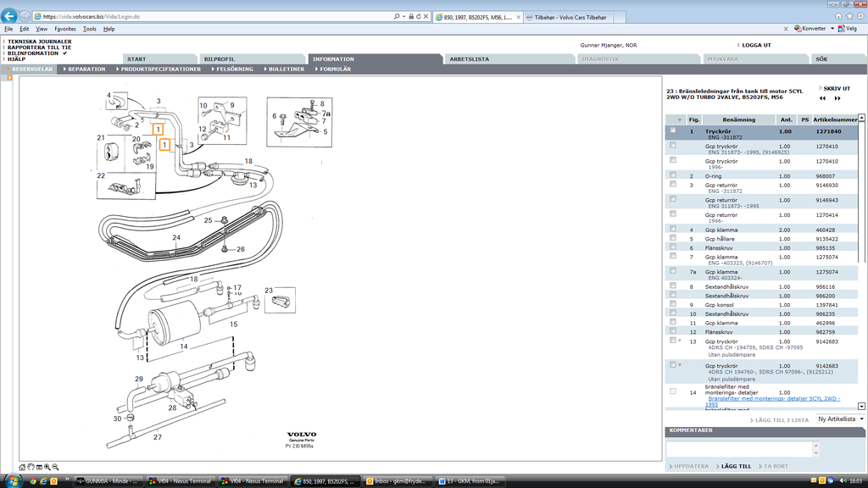Screen dimensions: 868x488
Task: Open the browser Tools gear icon
Action: click(861, 17)
